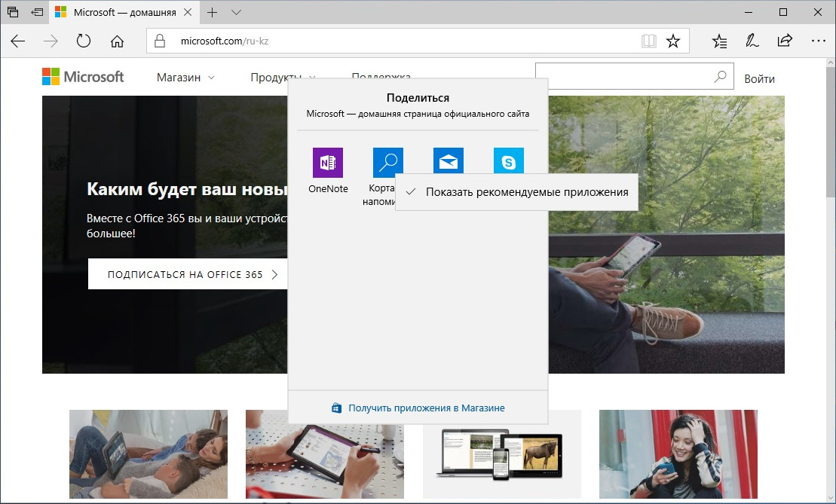Open the web notes pen icon
836x504 pixels.
(x=752, y=41)
